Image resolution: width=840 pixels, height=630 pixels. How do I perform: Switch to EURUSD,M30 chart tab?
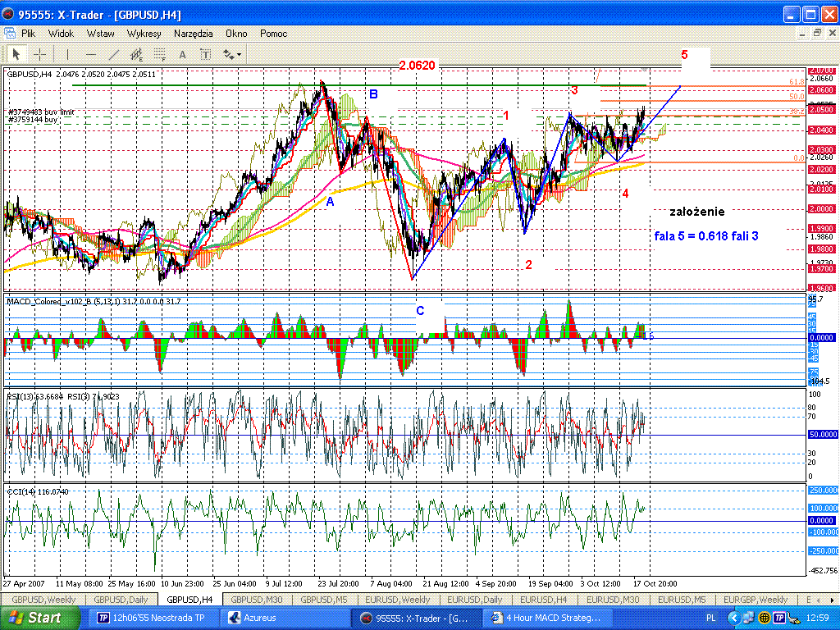click(613, 600)
